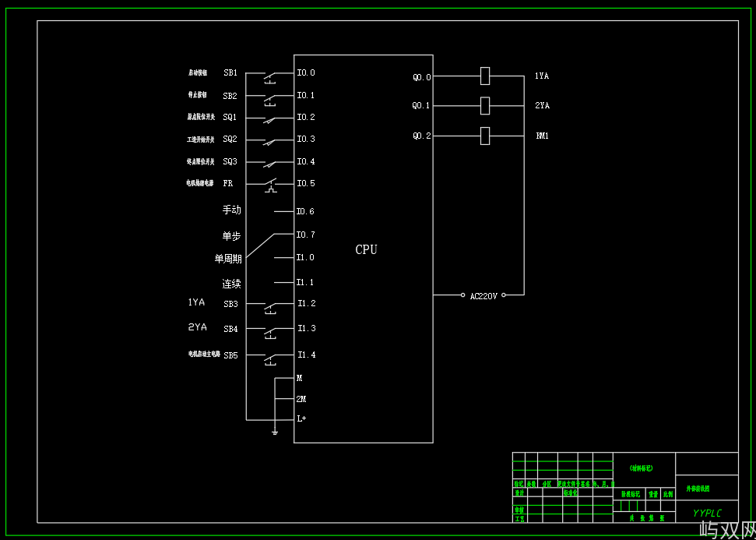Click the 标准化 cell in the title block

(571, 493)
